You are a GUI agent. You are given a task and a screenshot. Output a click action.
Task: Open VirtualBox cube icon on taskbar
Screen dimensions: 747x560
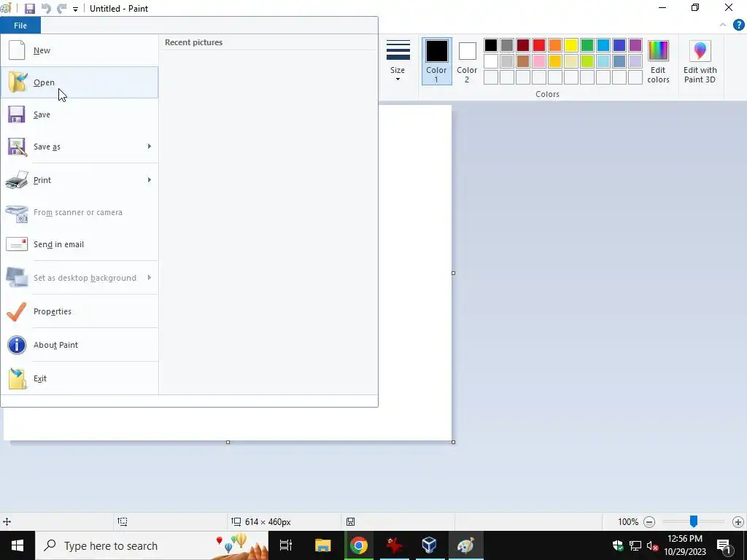click(x=429, y=545)
